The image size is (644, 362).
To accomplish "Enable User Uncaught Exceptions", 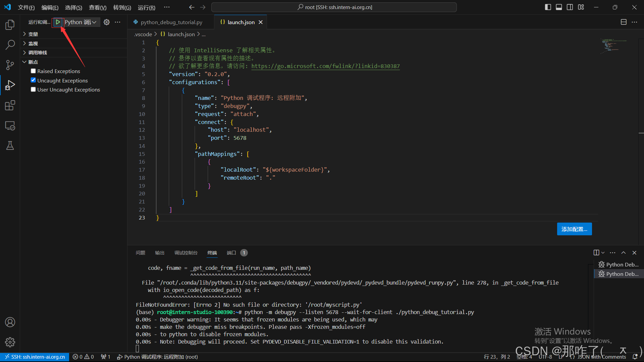I will 33,89.
